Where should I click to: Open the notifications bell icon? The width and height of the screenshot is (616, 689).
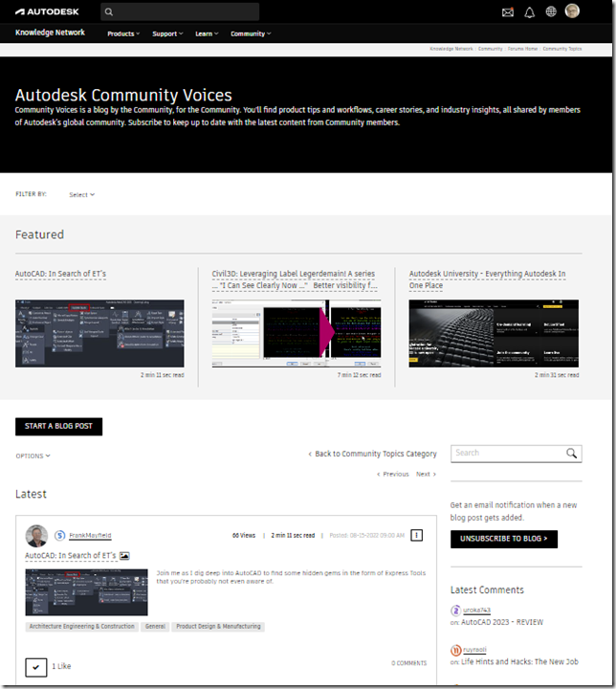[x=530, y=12]
